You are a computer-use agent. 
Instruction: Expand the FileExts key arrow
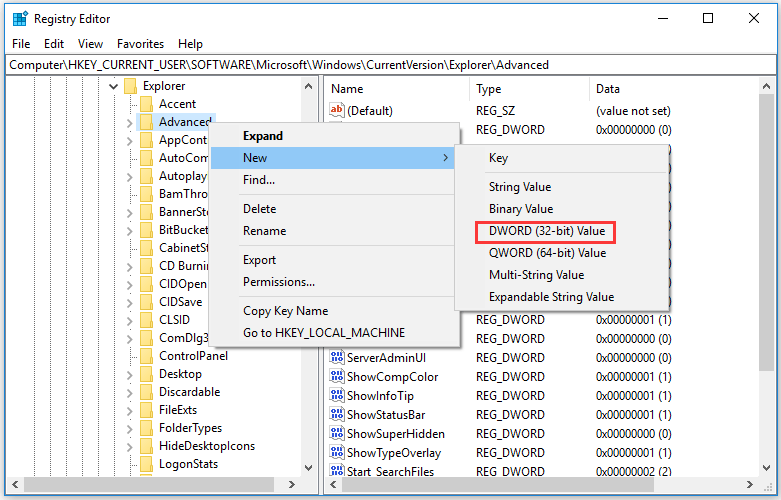[130, 410]
